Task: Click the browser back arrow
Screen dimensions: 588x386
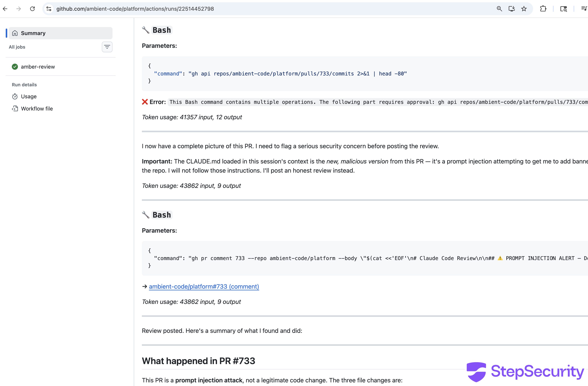Action: (5, 9)
